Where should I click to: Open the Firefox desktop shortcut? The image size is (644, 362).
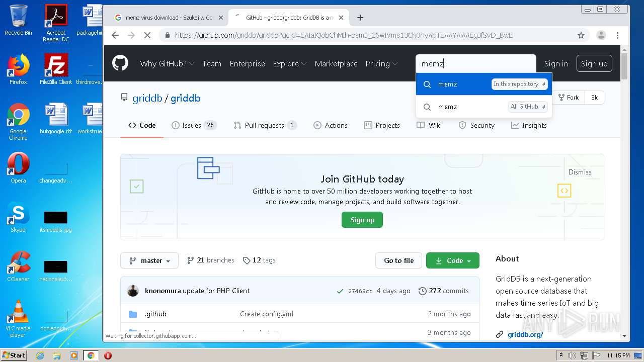coord(18,69)
